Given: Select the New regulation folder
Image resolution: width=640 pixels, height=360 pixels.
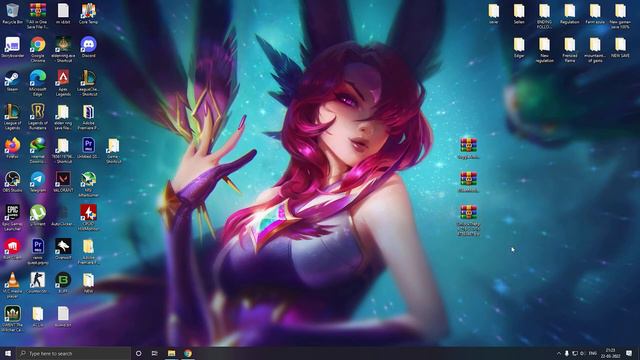Looking at the screenshot, I should tap(544, 49).
